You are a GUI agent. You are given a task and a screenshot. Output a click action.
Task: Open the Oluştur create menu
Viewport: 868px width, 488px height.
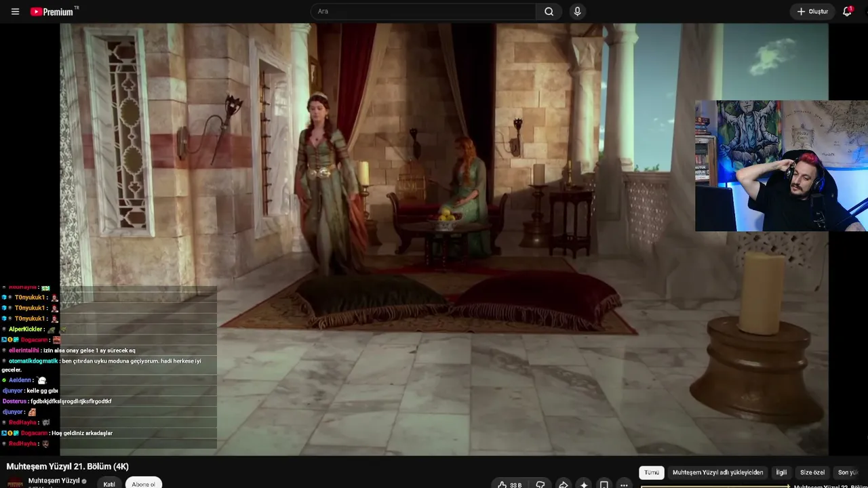[x=812, y=12]
